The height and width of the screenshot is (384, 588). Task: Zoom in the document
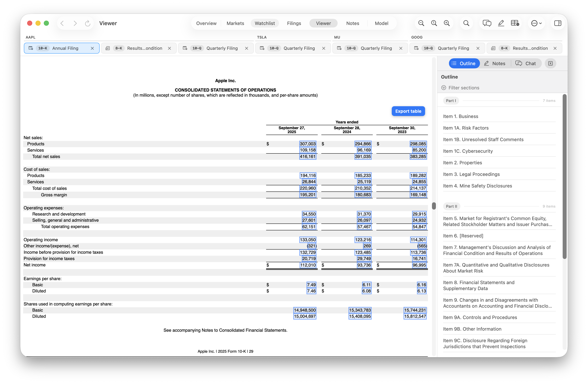point(447,23)
